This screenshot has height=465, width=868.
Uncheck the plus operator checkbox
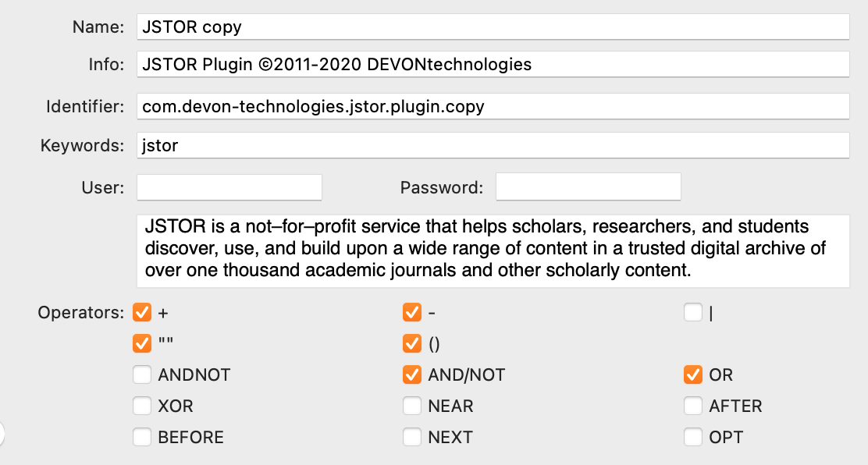click(x=142, y=312)
